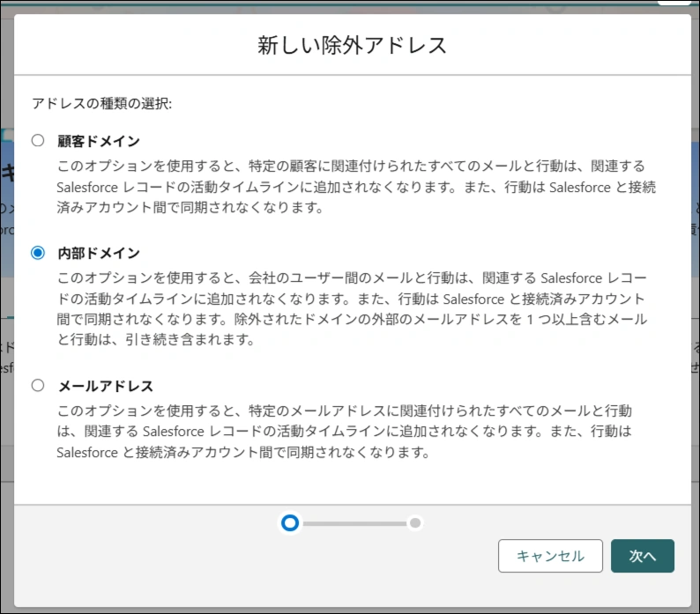This screenshot has width=700, height=614.
Task: Click the first progress step indicator
Action: tap(289, 523)
